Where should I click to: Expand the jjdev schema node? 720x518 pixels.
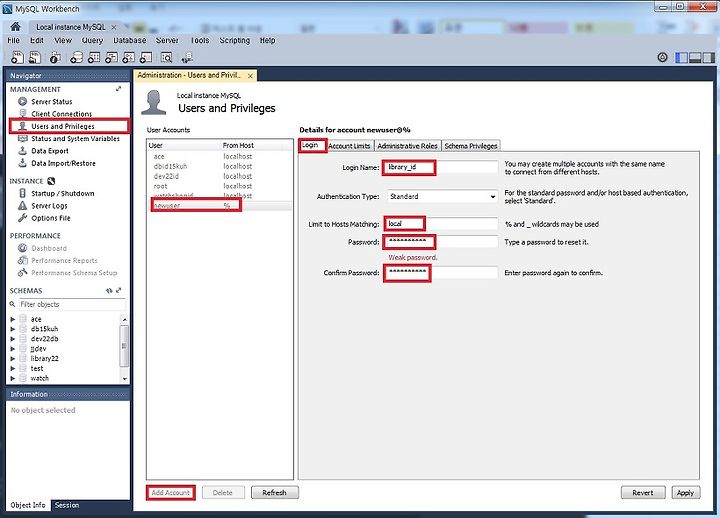click(13, 349)
